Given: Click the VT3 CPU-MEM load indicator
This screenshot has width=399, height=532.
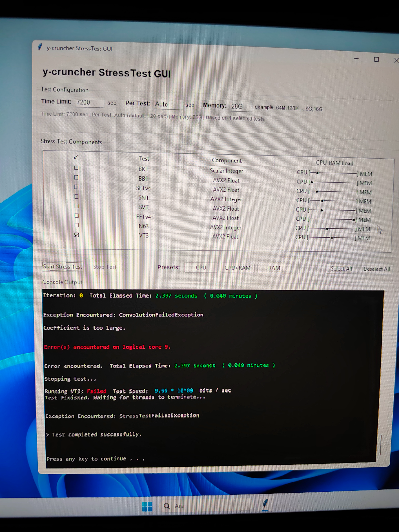Looking at the screenshot, I should pyautogui.click(x=332, y=238).
